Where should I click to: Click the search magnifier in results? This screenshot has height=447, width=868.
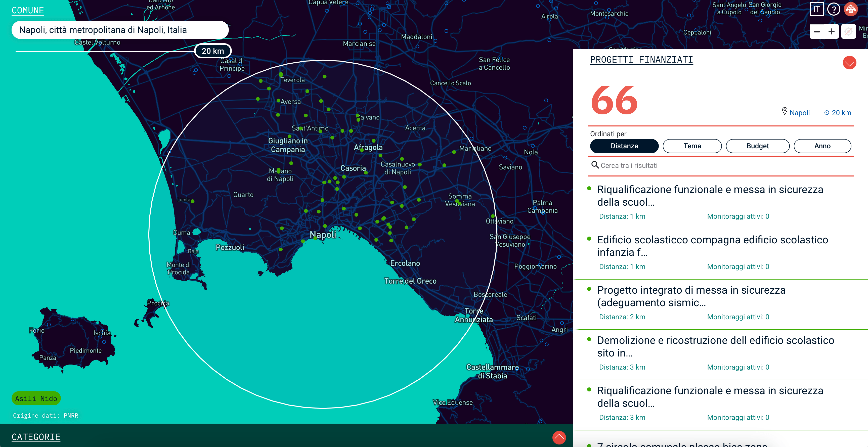[x=595, y=165]
